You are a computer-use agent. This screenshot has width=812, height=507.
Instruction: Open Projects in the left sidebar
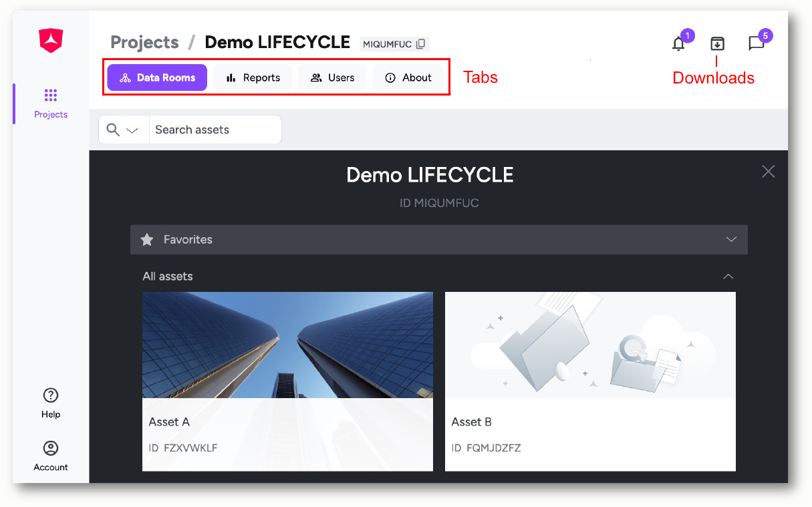pos(51,104)
